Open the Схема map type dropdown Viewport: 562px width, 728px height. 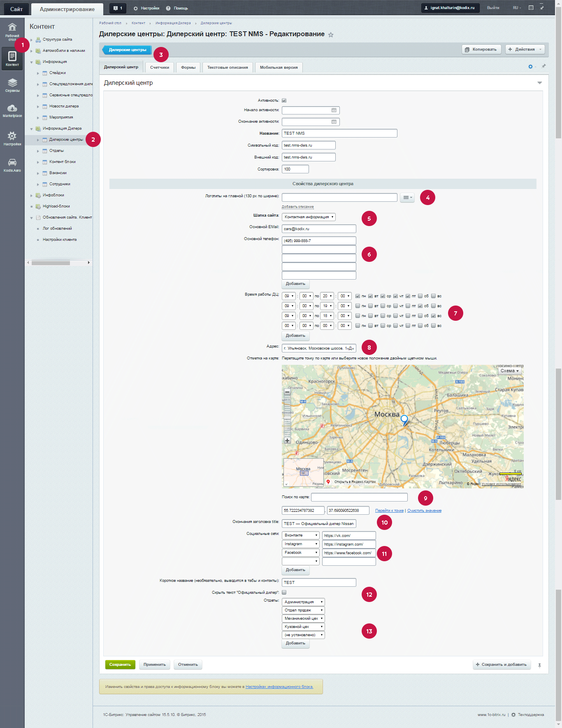(510, 371)
